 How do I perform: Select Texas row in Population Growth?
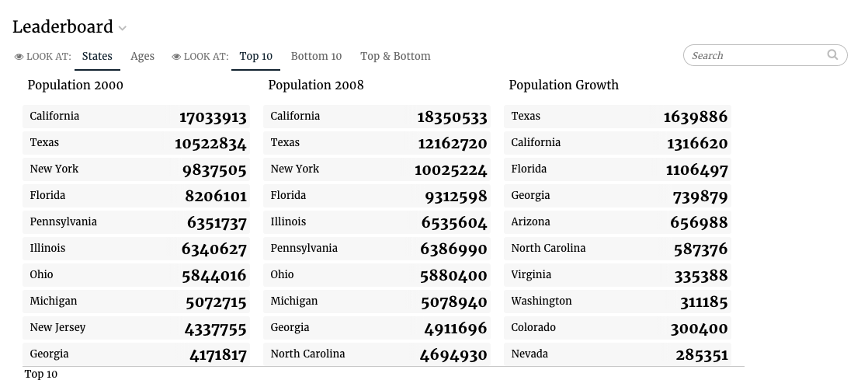click(x=617, y=117)
